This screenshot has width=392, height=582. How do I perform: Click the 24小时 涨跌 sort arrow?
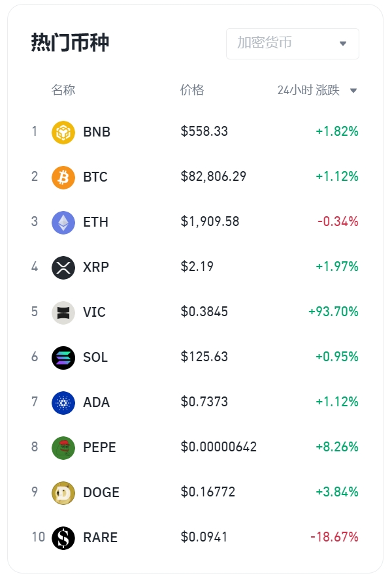coord(353,91)
